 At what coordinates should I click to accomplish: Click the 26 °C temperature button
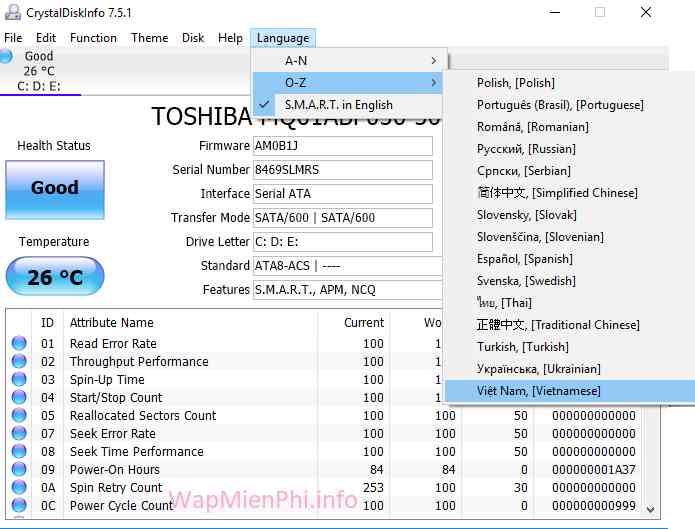click(55, 276)
